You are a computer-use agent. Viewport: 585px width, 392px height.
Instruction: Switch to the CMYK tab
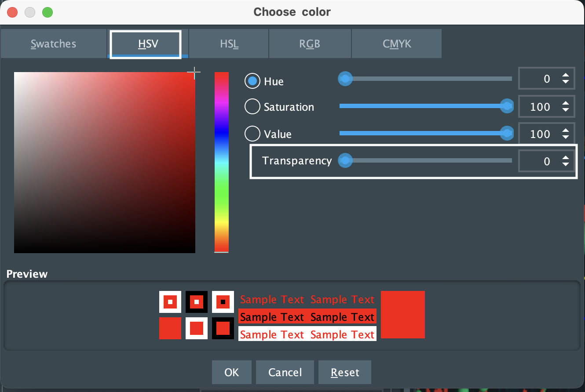pos(396,44)
